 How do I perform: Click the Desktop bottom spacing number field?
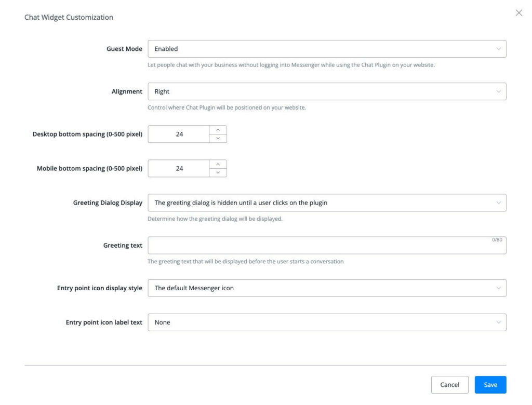coord(179,134)
